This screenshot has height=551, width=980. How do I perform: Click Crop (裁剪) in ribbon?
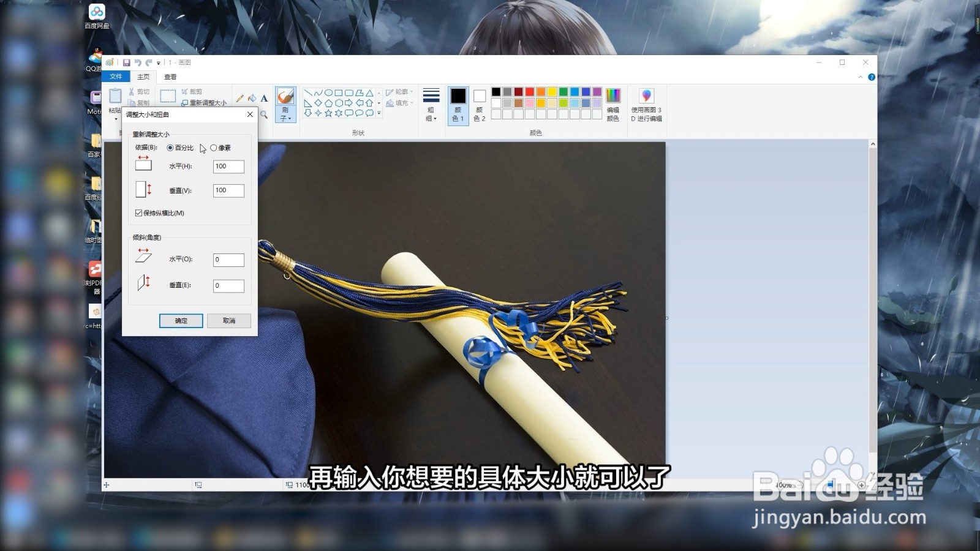[191, 92]
